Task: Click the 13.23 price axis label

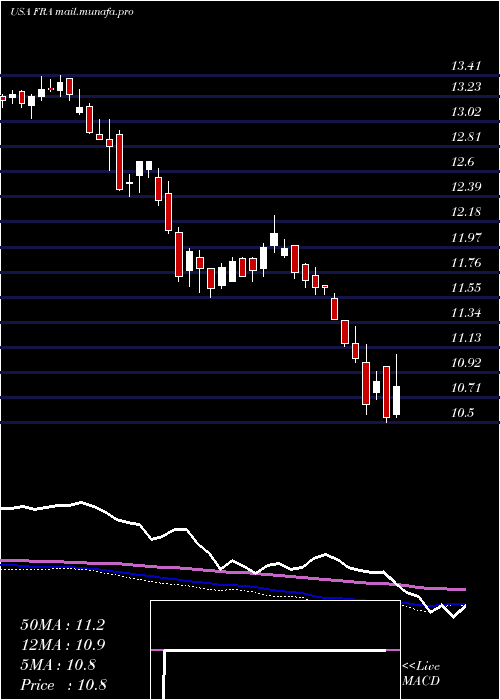Action: 466,87
